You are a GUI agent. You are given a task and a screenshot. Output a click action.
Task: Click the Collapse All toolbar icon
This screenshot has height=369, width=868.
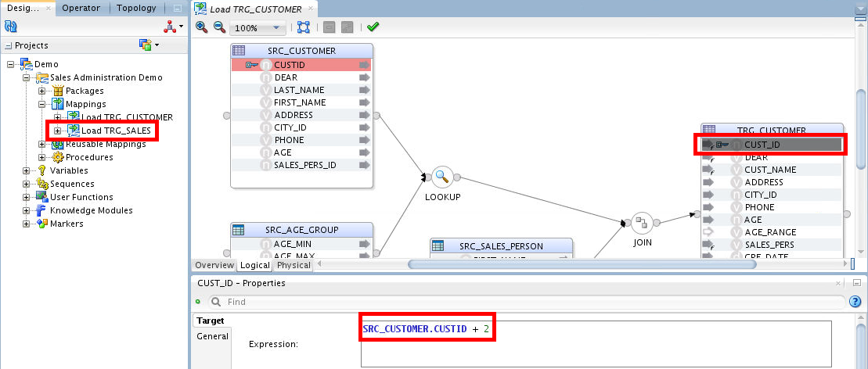pyautogui.click(x=329, y=27)
